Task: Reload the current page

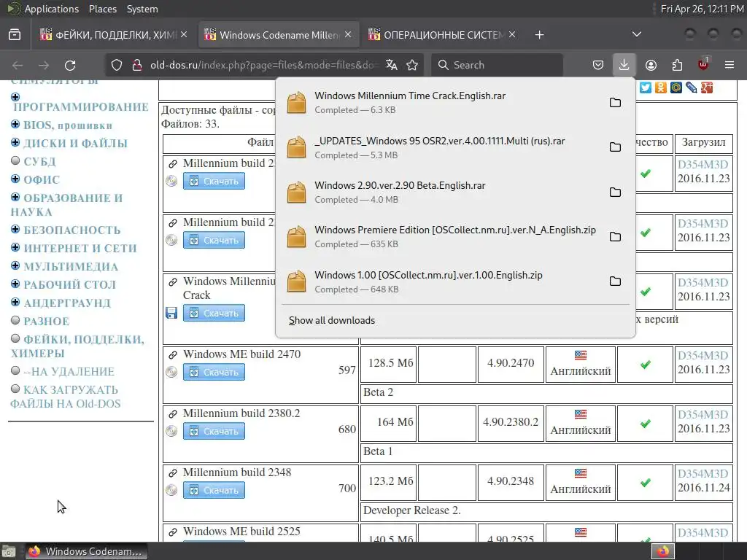Action: pos(70,65)
